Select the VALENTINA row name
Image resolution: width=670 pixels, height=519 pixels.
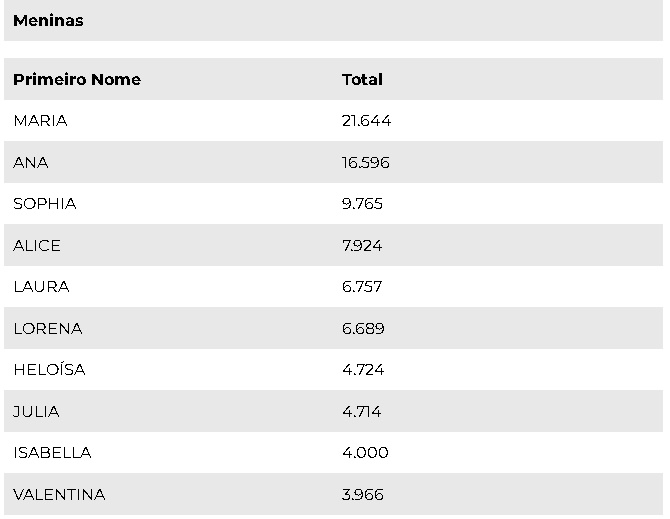click(59, 494)
